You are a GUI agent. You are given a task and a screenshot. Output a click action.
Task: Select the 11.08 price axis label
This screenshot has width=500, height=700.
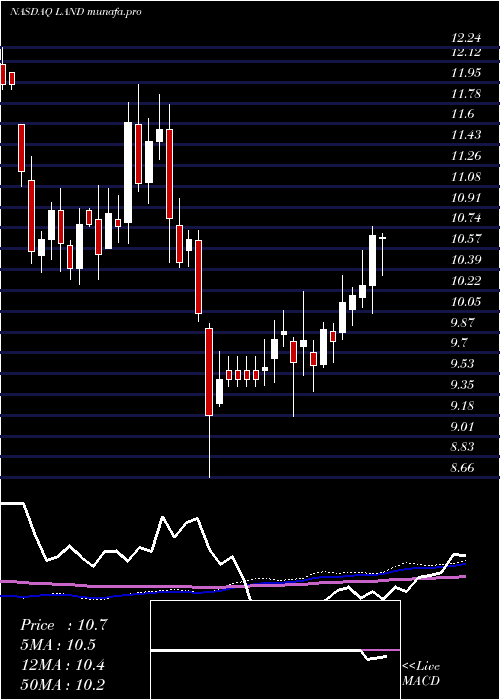click(466, 177)
